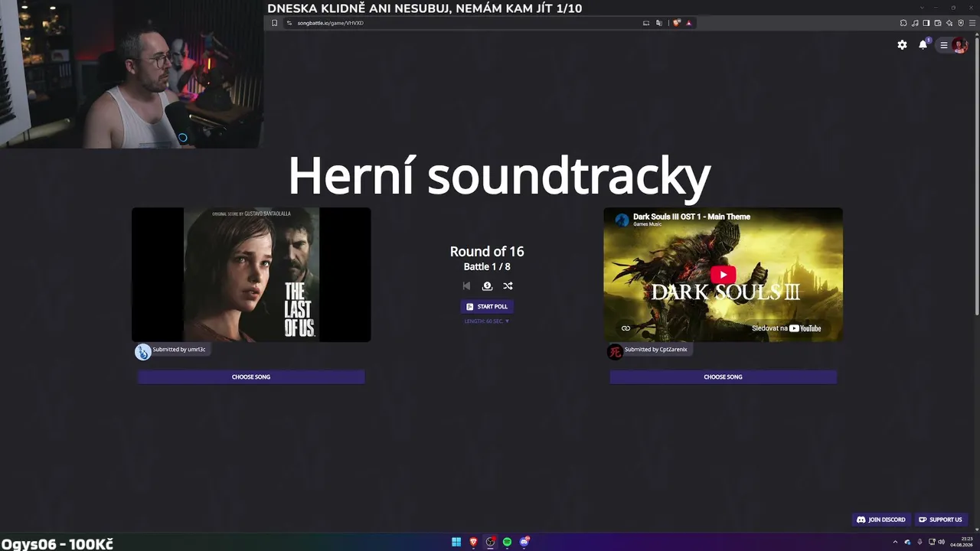The height and width of the screenshot is (551, 980).
Task: Copy link on Dark Souls video
Action: click(x=626, y=328)
